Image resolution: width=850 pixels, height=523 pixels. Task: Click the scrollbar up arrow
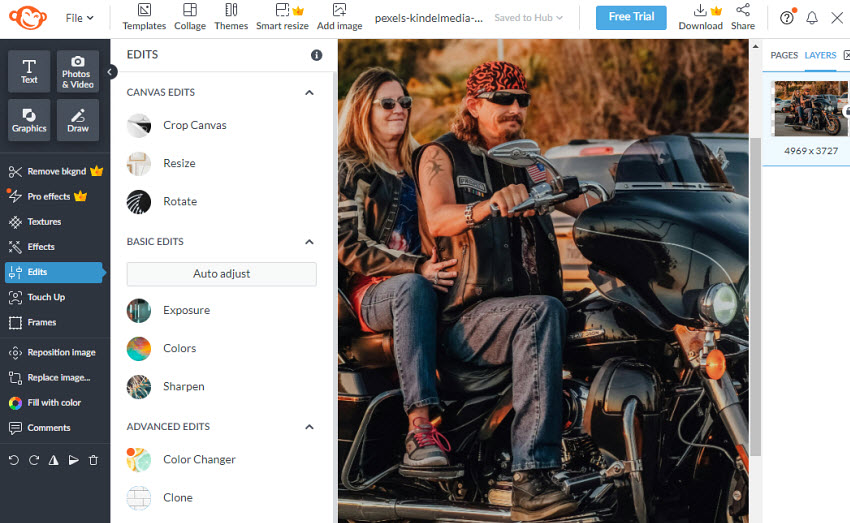pos(756,47)
